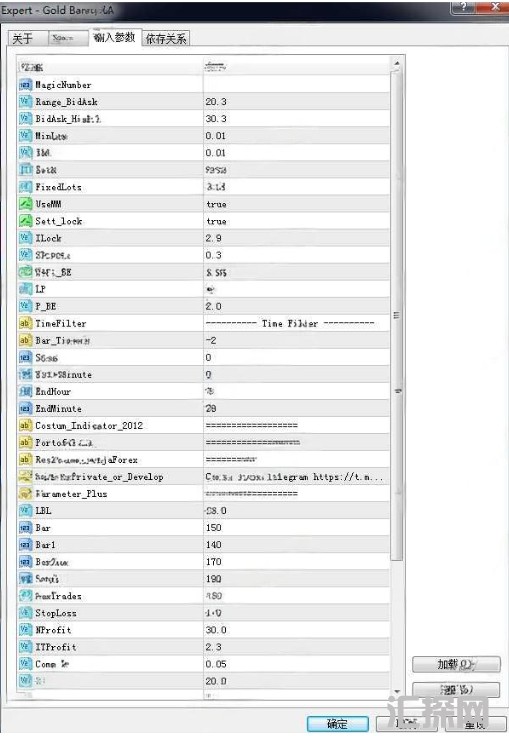Select the Bar value 150 field
Screen dimensions: 509x736
[x=296, y=528]
